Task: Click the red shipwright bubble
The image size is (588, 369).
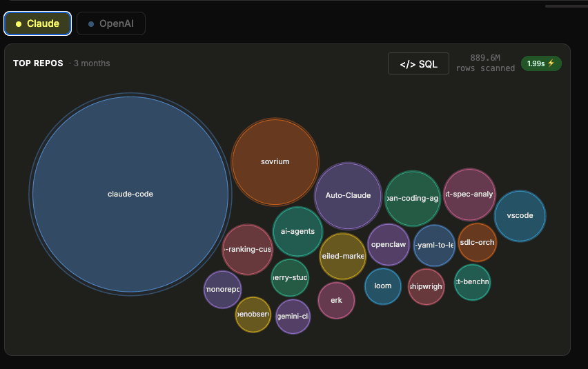Action: point(426,286)
